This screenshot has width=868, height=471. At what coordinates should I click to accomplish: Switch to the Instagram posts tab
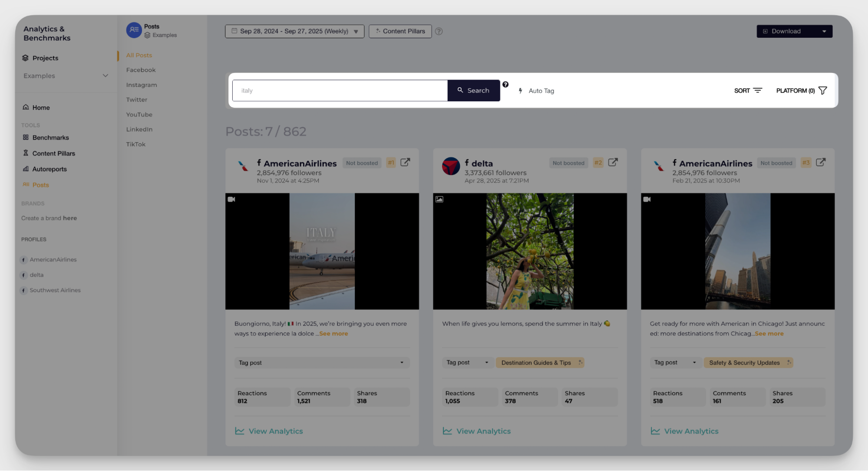tap(142, 85)
